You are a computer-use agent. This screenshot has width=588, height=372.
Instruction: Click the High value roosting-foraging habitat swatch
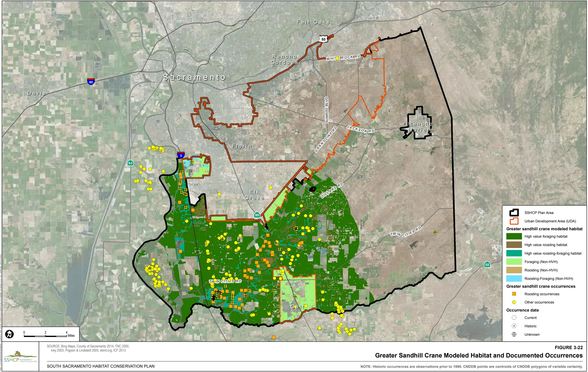coord(514,253)
